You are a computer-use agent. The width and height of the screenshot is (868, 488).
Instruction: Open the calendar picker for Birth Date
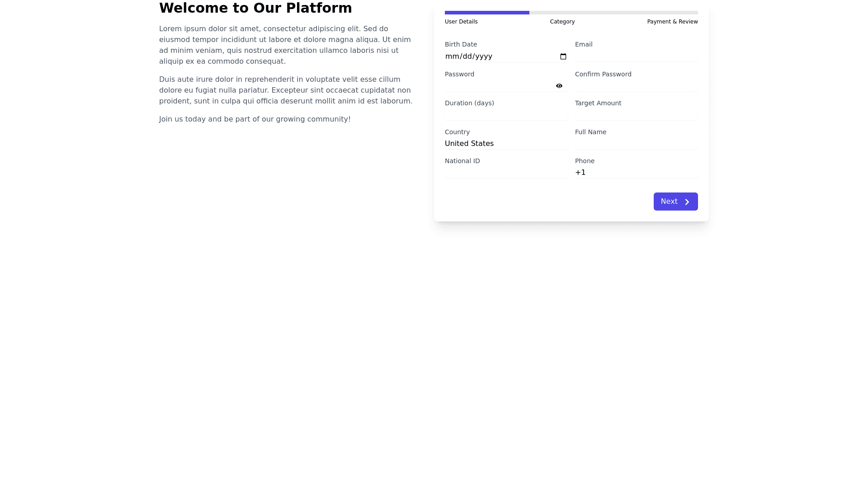pos(563,56)
